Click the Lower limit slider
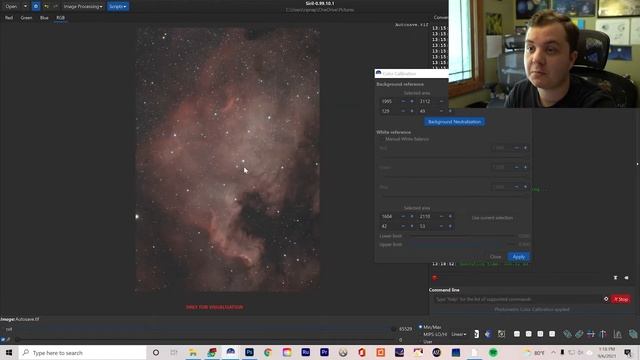 point(463,236)
